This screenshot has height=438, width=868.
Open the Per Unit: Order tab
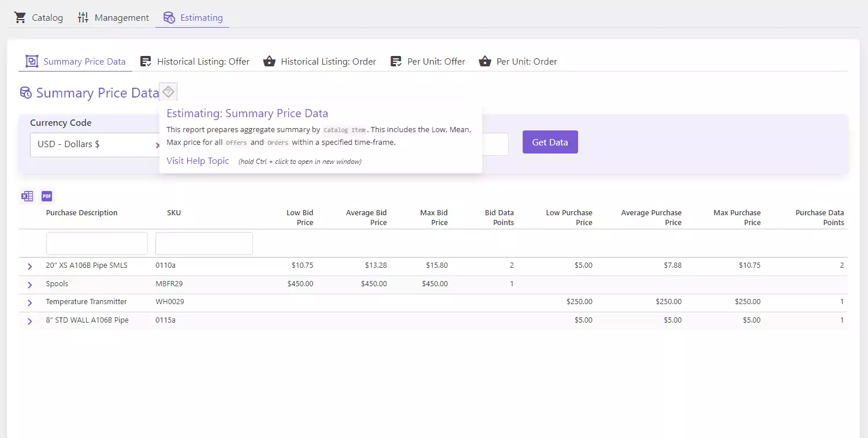pos(518,62)
